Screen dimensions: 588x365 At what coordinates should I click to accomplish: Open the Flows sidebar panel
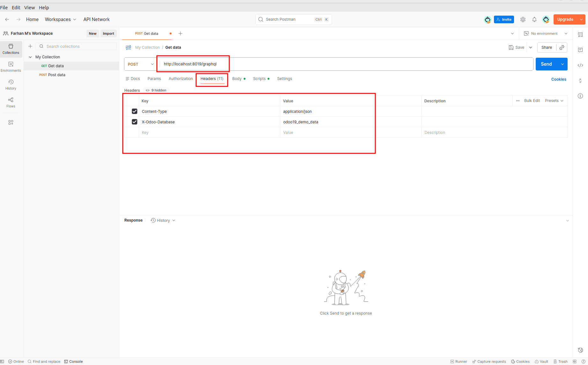coord(11,103)
